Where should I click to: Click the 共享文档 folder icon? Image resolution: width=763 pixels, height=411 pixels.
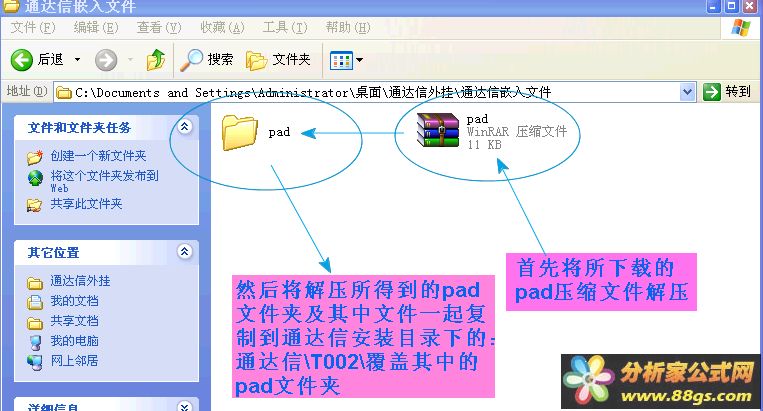click(35, 322)
